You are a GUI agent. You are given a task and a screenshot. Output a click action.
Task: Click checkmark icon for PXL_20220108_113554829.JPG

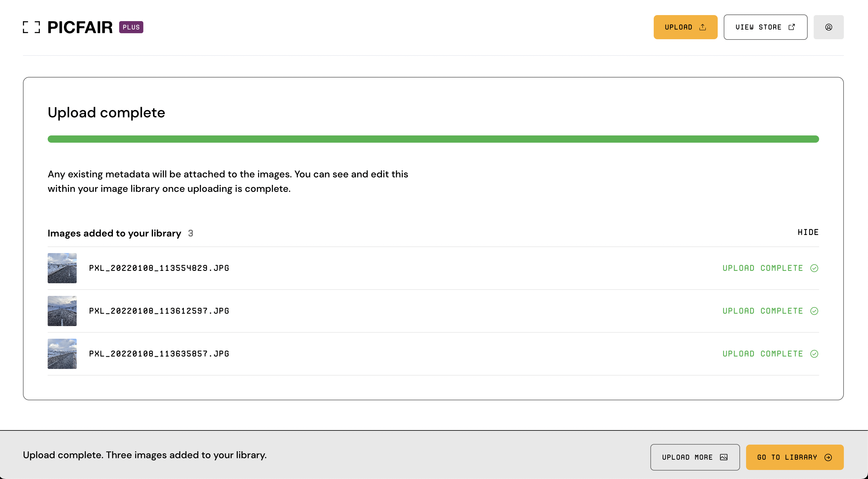(x=814, y=268)
